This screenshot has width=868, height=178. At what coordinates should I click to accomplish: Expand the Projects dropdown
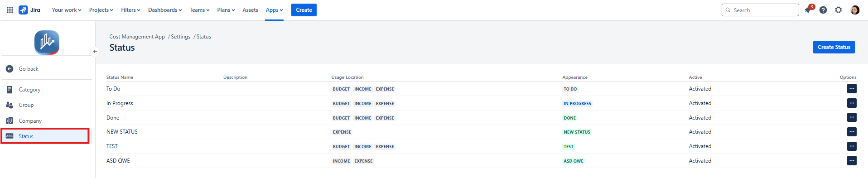(x=101, y=10)
